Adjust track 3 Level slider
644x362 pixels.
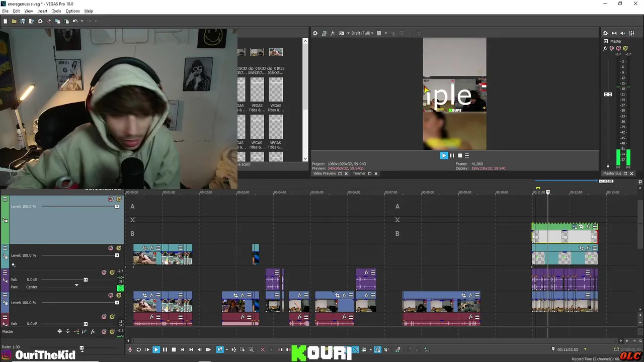click(x=117, y=255)
